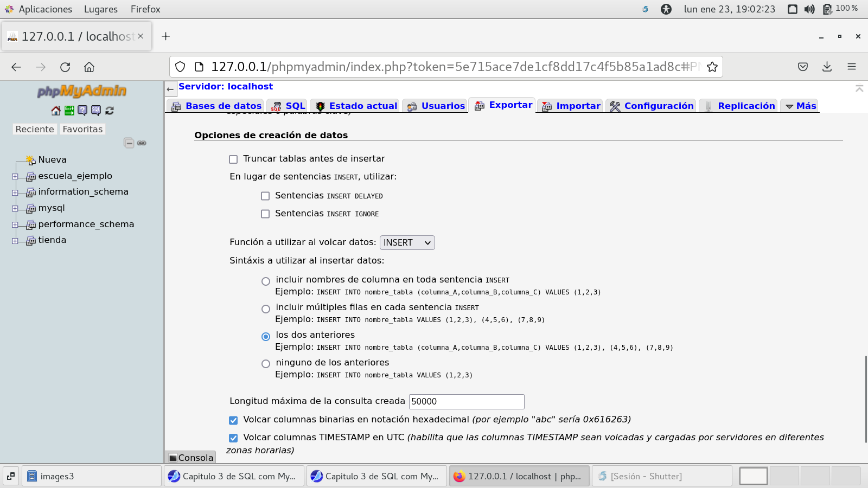Reload the navigation panel icon

(x=110, y=111)
